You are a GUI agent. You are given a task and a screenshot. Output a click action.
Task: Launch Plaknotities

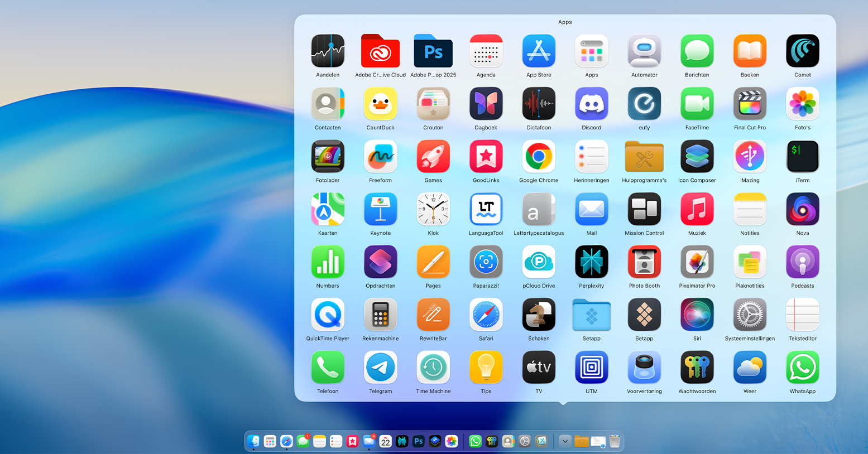pos(750,262)
